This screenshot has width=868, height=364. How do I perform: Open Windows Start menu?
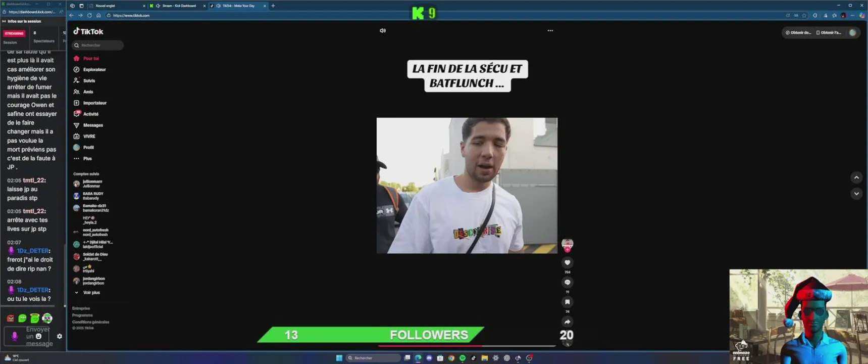coord(339,358)
